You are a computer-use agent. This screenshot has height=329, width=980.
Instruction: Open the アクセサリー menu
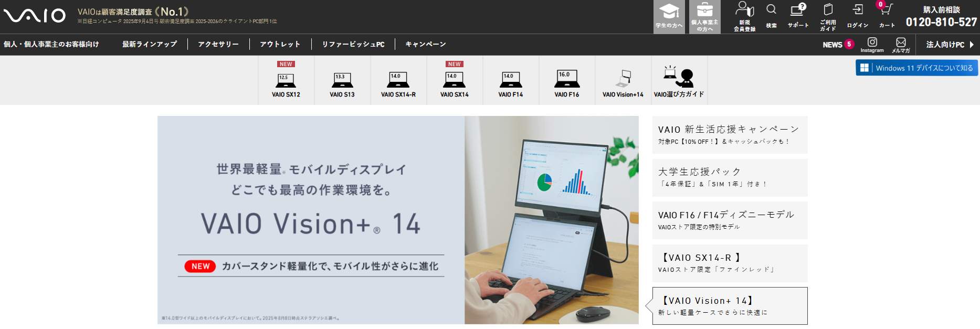click(x=218, y=44)
